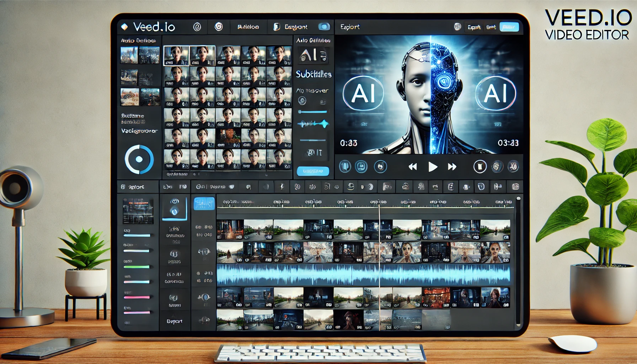Click the 03:23 duration on preview
Viewport: 637px width, 364px height.
(508, 143)
